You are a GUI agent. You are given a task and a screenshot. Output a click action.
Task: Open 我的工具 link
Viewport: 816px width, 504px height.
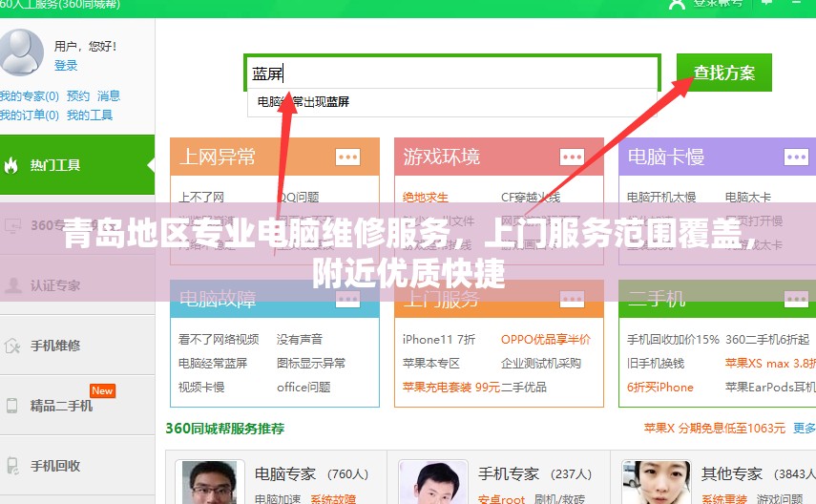tap(90, 115)
